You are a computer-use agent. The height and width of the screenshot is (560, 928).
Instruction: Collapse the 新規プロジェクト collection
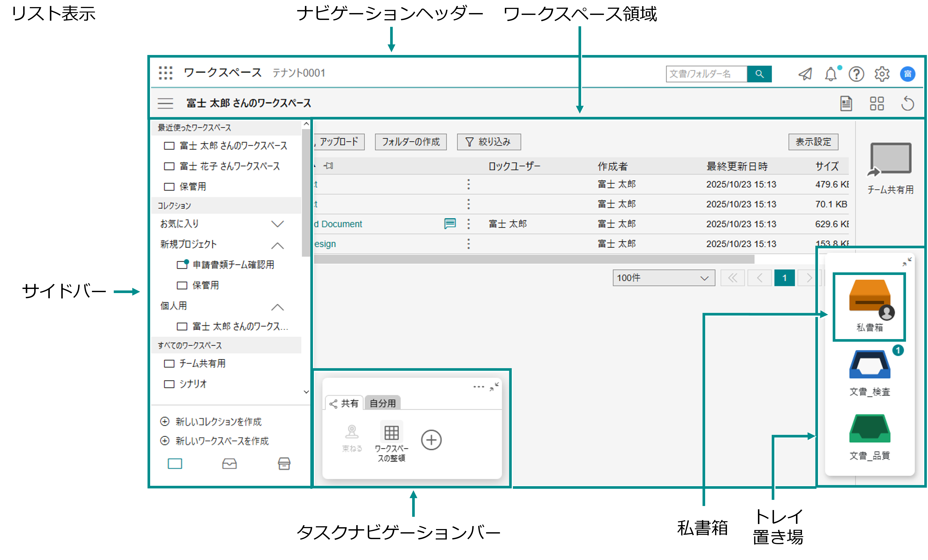277,245
